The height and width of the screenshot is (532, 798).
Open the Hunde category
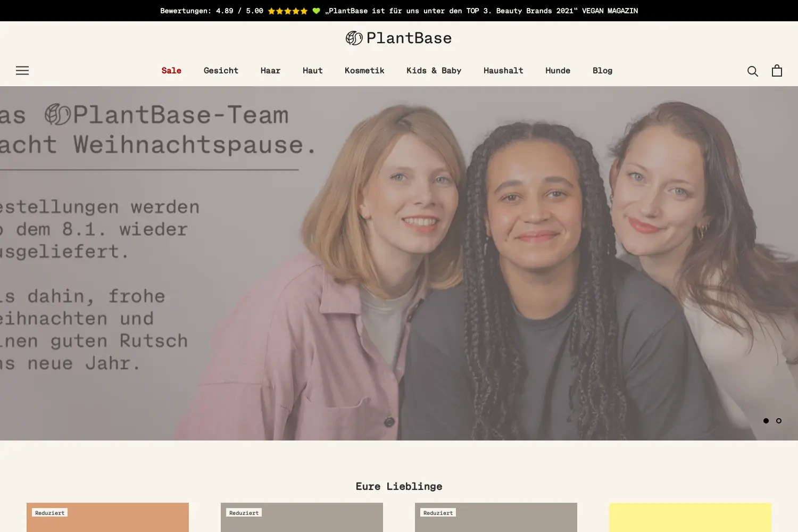click(558, 70)
